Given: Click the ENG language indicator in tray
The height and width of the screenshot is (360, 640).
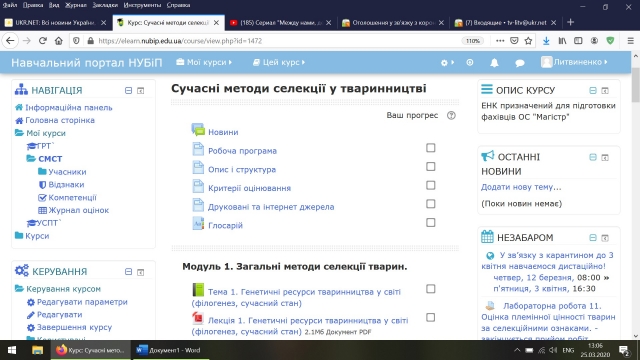Looking at the screenshot, I should [x=568, y=350].
